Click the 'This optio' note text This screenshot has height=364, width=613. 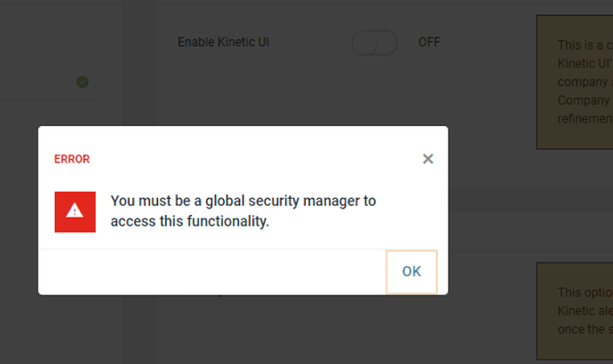[581, 292]
